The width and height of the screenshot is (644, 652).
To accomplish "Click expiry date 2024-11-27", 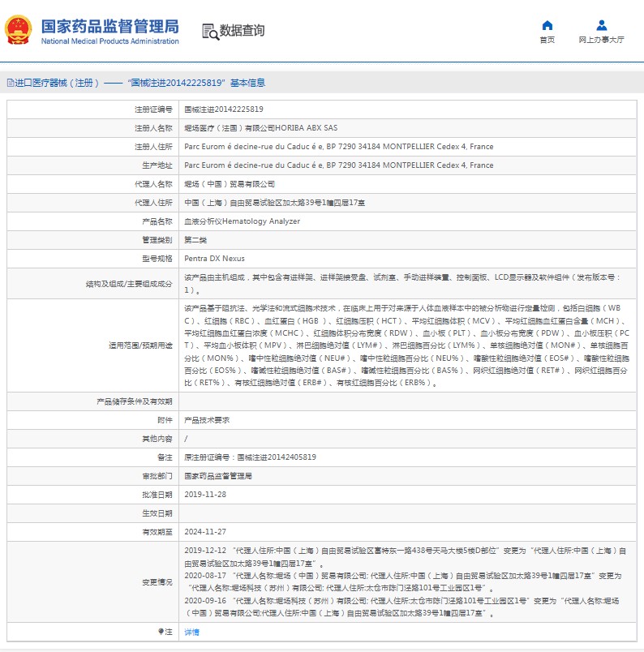I will (205, 532).
